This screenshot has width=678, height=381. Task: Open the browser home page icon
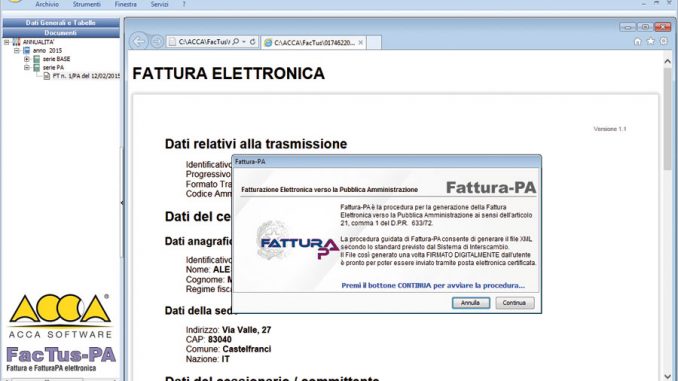(x=637, y=42)
